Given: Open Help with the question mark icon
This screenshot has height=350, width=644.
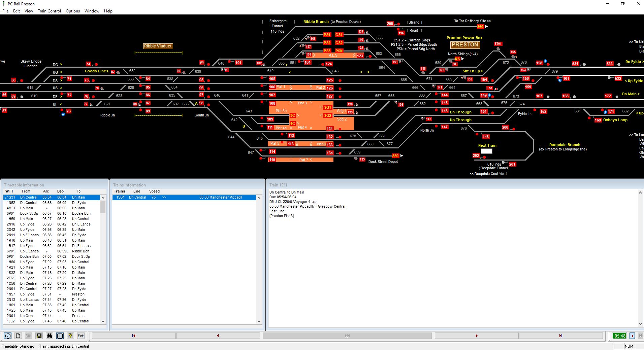Looking at the screenshot, I should 70,336.
